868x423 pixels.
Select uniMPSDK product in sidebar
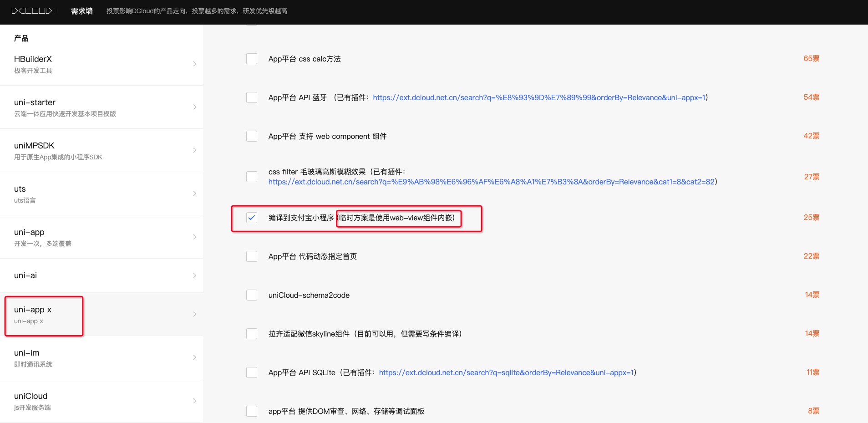102,150
